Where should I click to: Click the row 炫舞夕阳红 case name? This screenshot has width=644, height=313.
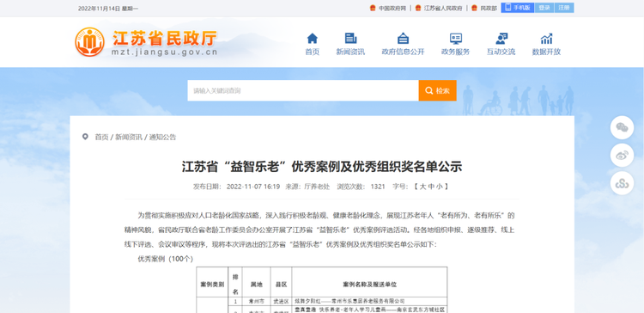coord(349,301)
